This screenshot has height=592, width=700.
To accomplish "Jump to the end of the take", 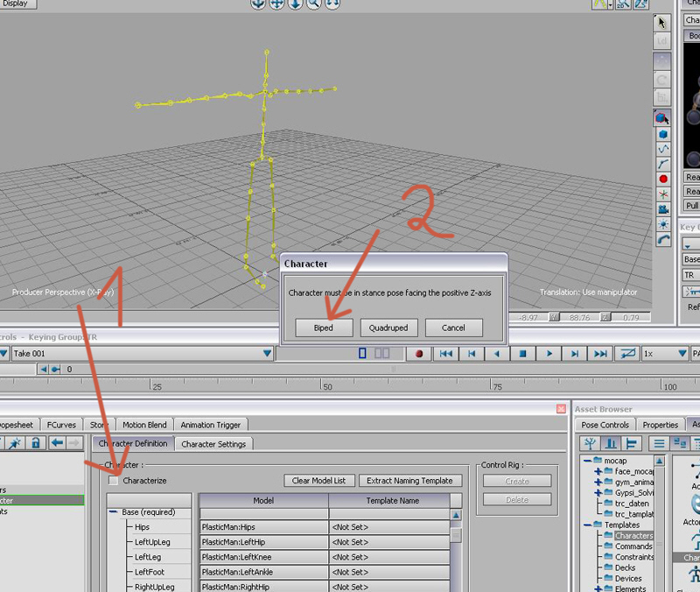I will click(x=600, y=354).
